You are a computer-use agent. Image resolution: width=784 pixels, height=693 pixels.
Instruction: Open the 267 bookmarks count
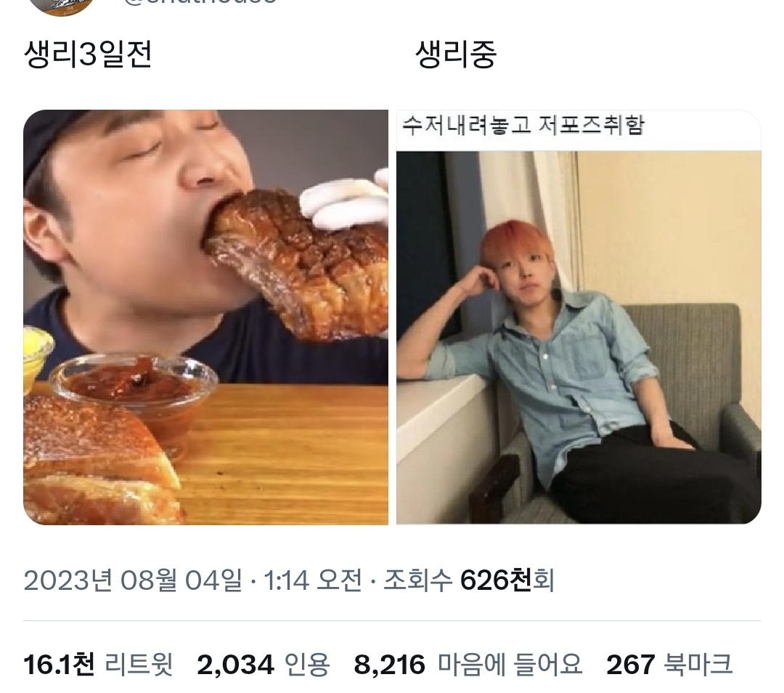point(631,665)
